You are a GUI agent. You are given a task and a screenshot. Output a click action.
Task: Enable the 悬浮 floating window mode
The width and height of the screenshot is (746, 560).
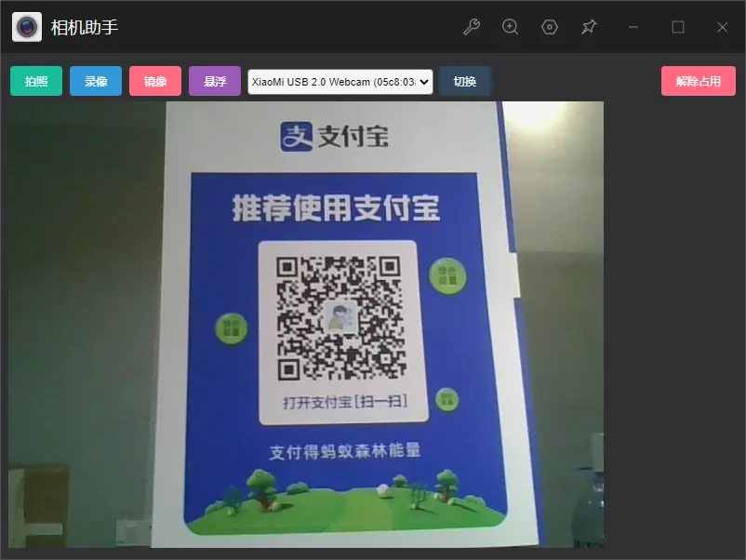coord(215,81)
